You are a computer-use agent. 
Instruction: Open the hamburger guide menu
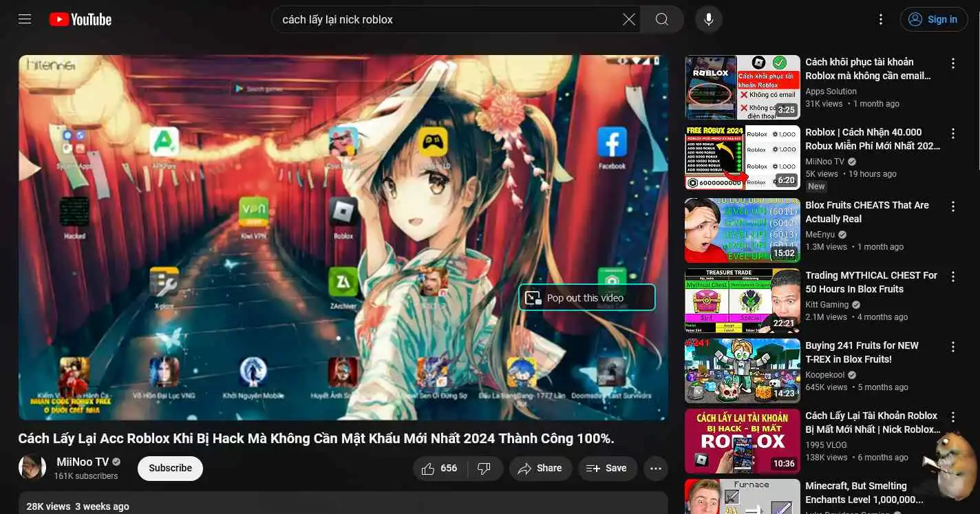(x=25, y=19)
